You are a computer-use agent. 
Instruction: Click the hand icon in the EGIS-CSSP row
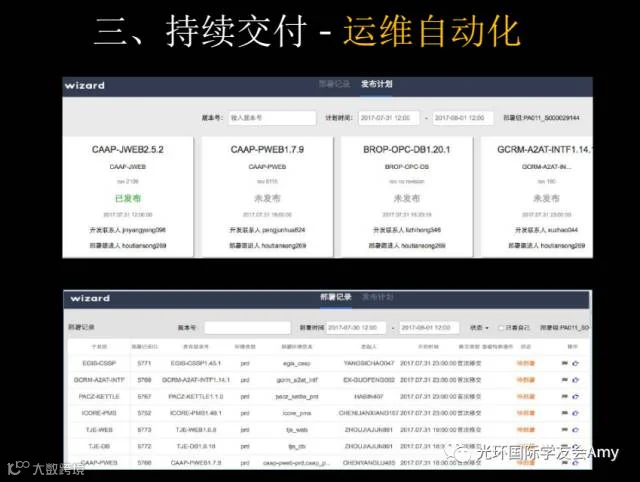(x=576, y=363)
